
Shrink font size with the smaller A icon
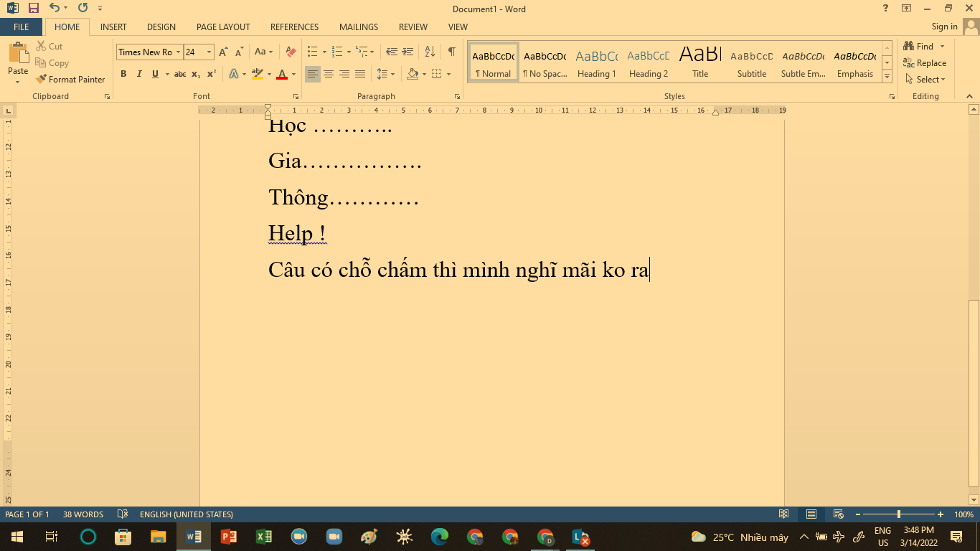click(240, 52)
